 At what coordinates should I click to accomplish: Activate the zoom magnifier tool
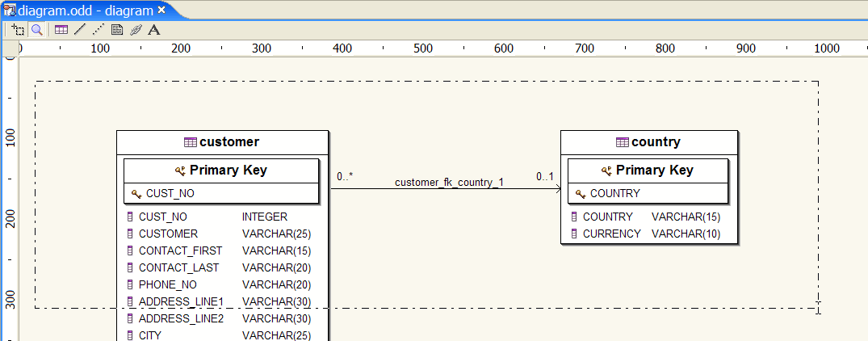point(37,30)
